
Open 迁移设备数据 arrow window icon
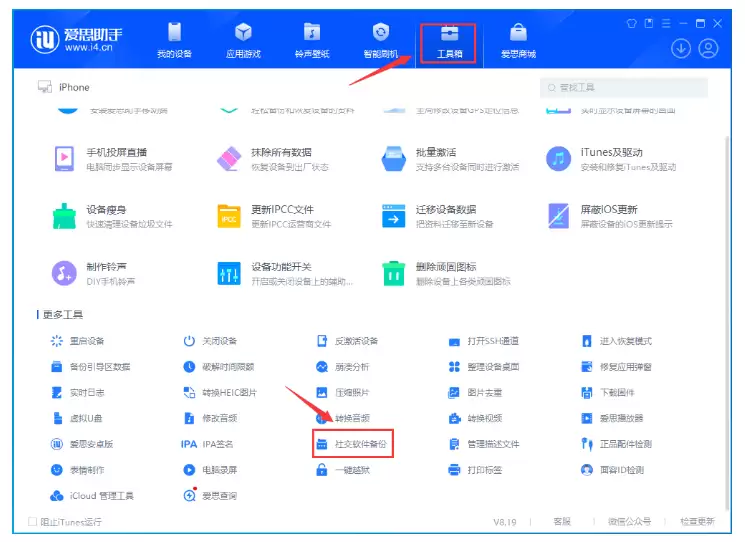[394, 216]
